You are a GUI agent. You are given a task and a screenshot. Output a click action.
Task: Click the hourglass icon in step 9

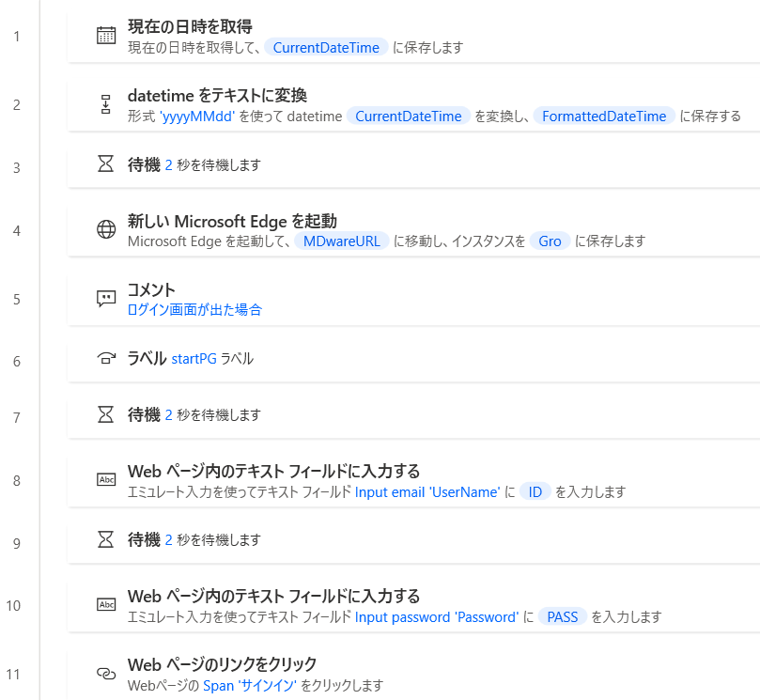[105, 539]
